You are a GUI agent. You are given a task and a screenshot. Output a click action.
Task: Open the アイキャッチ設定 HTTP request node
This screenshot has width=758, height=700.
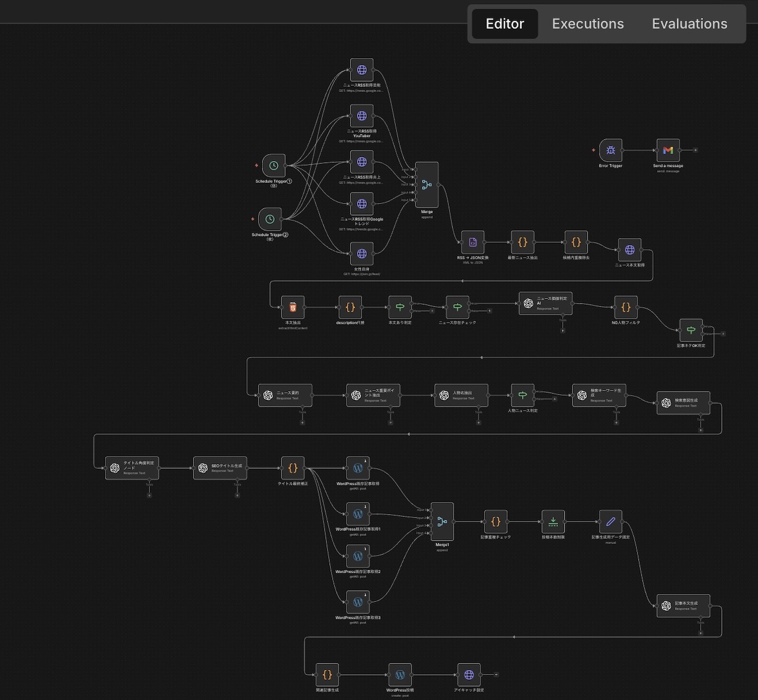(x=469, y=675)
